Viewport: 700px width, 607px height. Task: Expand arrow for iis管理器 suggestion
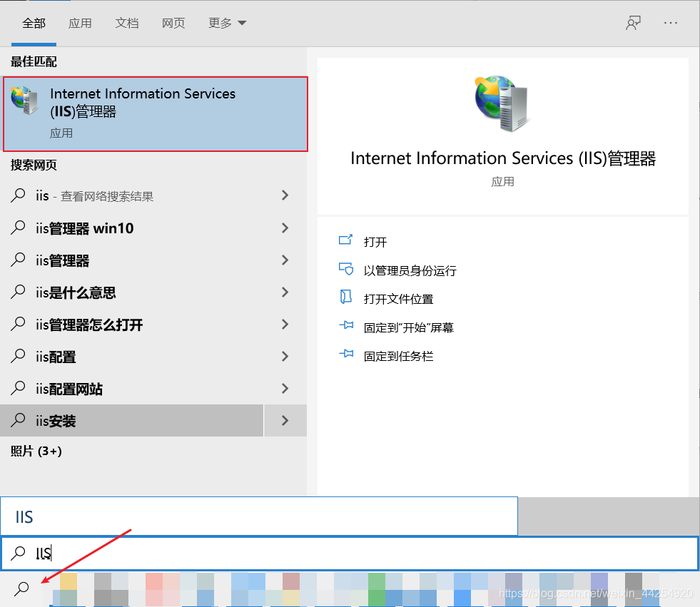[x=285, y=260]
